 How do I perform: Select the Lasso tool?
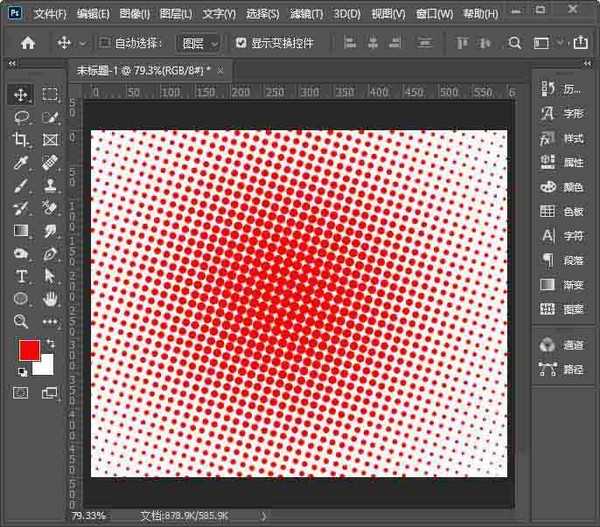(21, 117)
